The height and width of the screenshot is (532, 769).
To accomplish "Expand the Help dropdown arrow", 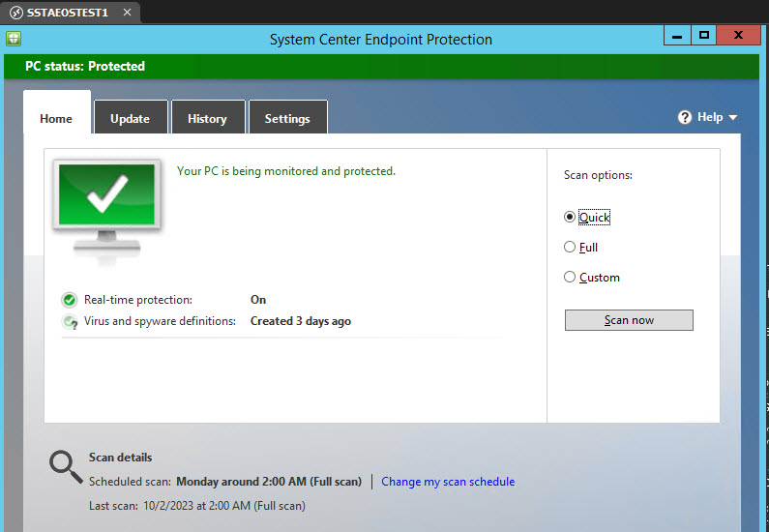I will (x=732, y=118).
